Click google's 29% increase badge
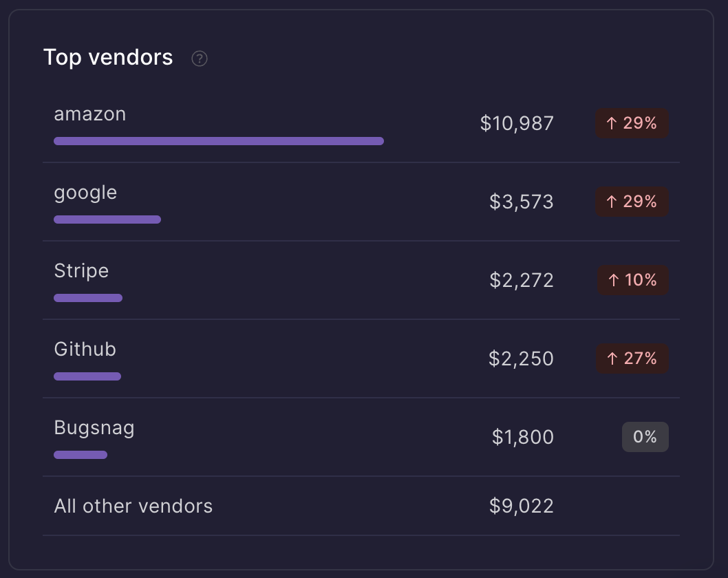728x578 pixels. click(x=632, y=202)
